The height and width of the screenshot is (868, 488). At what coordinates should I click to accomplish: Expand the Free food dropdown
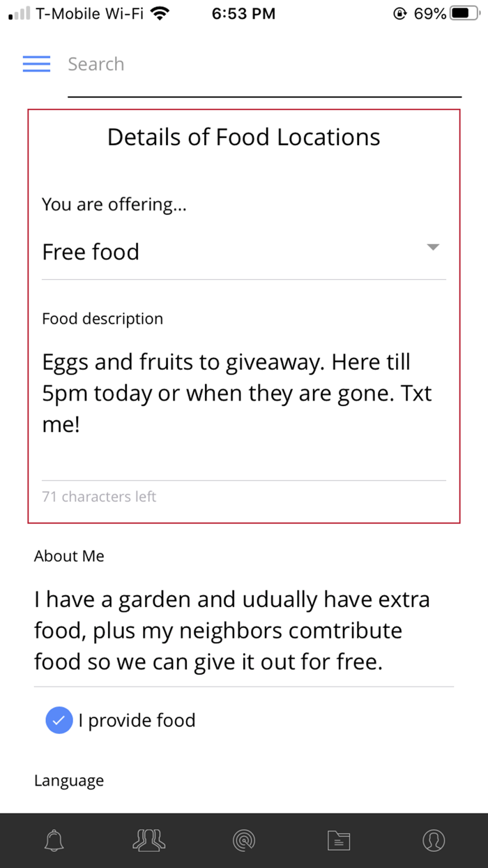(433, 246)
